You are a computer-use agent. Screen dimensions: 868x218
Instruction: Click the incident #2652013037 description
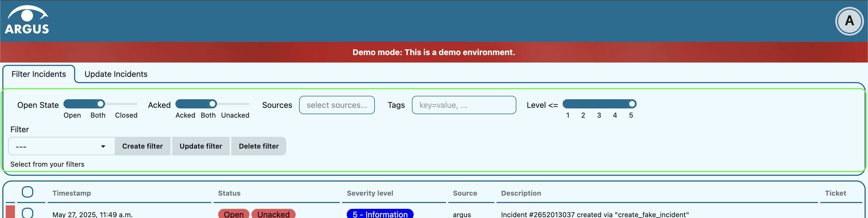click(595, 214)
